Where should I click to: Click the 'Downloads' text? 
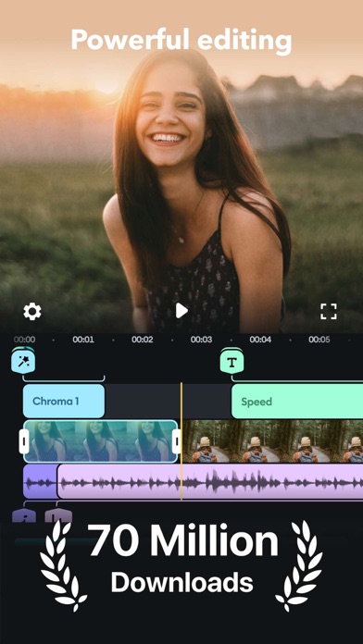pos(181,582)
